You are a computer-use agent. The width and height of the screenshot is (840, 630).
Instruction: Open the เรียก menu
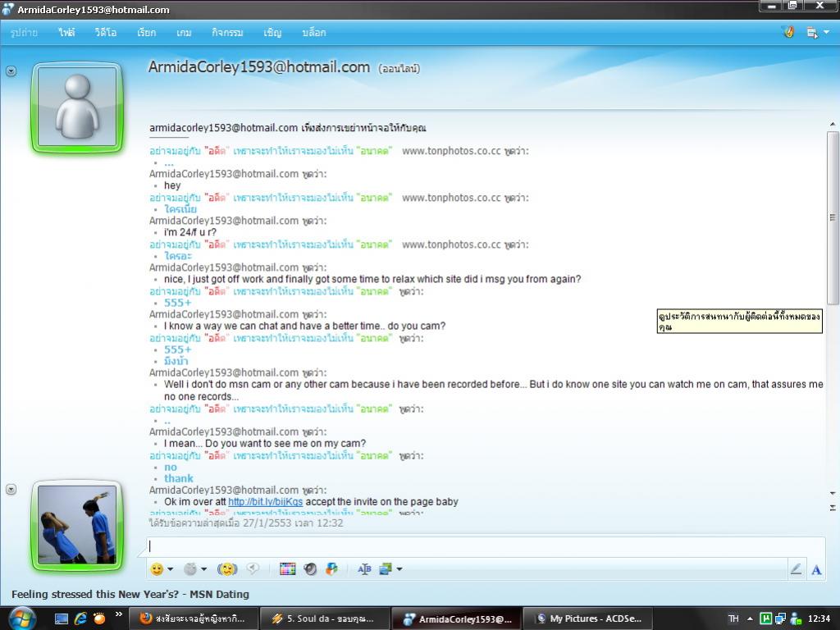[x=146, y=33]
